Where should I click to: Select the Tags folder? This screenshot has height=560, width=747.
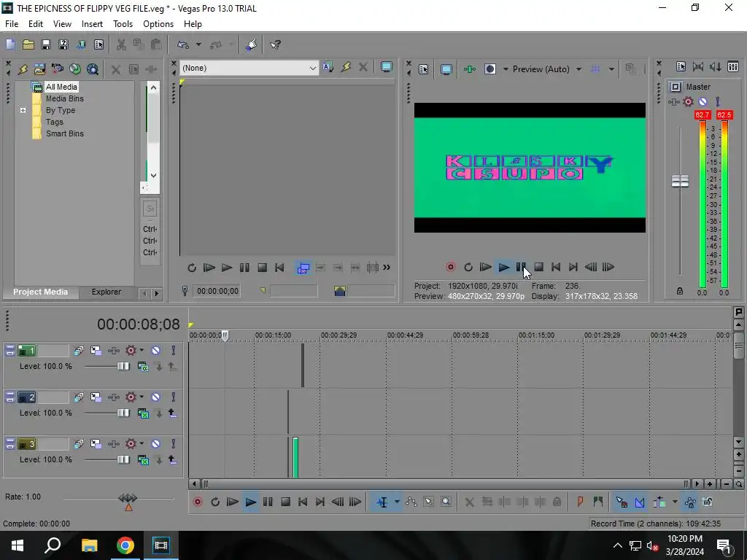pos(54,122)
